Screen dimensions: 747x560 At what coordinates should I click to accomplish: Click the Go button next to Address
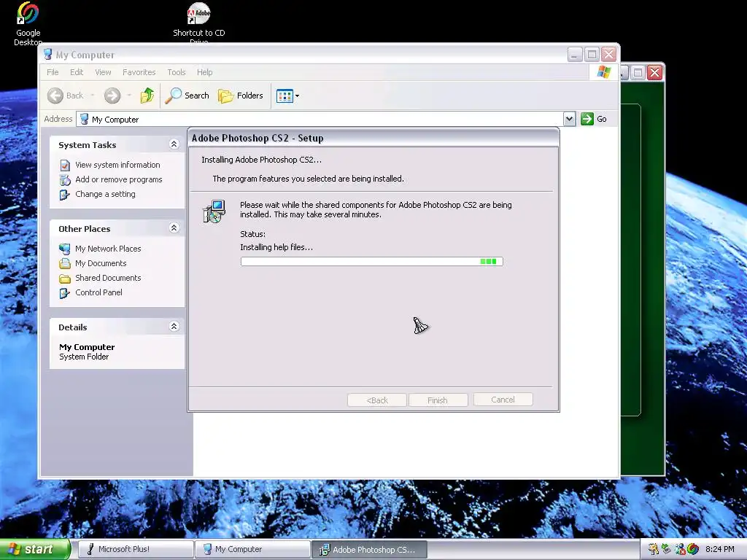pyautogui.click(x=594, y=119)
